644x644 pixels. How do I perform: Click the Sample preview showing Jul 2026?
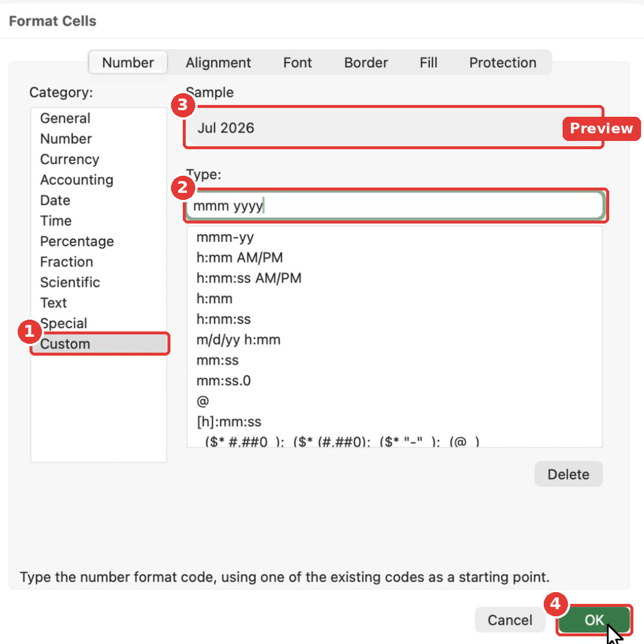click(x=393, y=128)
